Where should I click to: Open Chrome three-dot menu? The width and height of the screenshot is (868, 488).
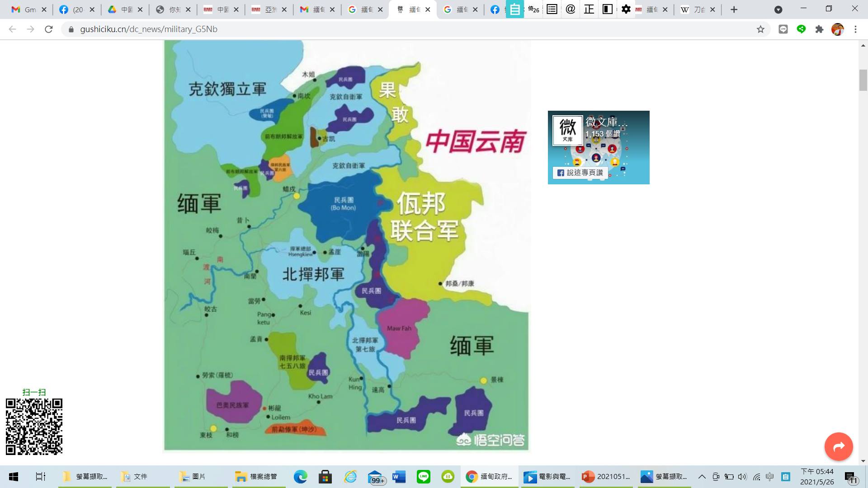tap(855, 29)
